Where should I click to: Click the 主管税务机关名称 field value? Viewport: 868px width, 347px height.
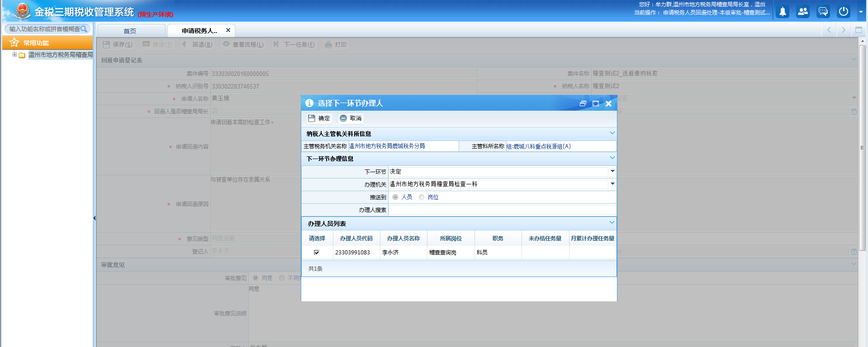click(403, 146)
